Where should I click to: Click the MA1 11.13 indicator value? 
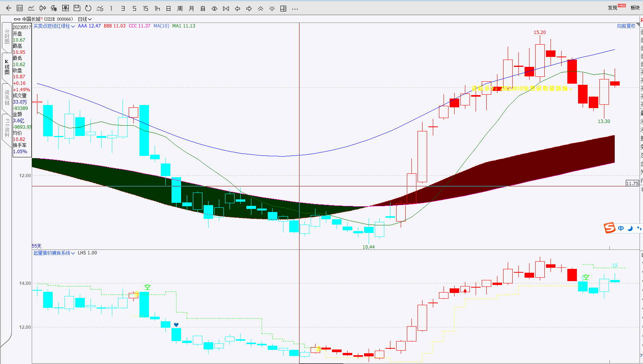coord(184,26)
